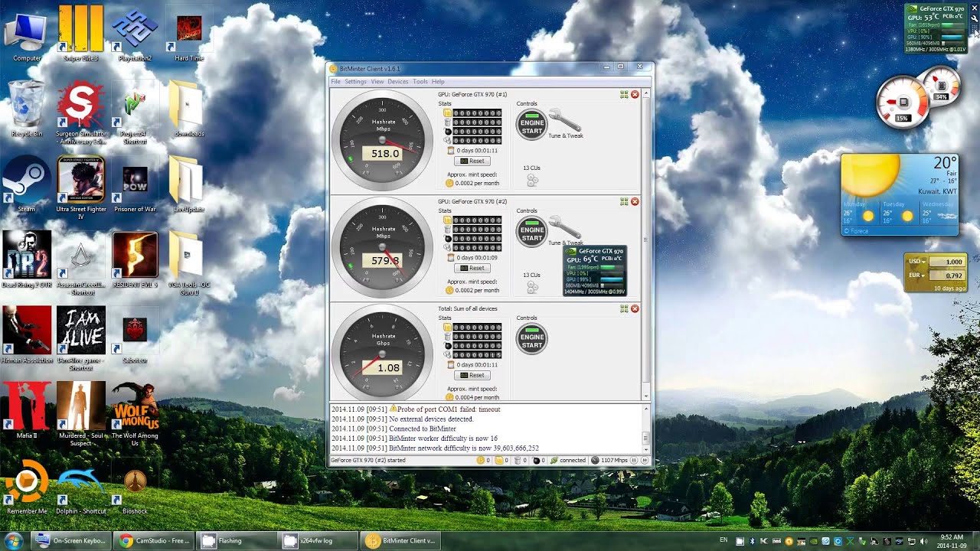Click green layout grid icon for GPU #1
Screen dimensions: 980x551
point(624,94)
